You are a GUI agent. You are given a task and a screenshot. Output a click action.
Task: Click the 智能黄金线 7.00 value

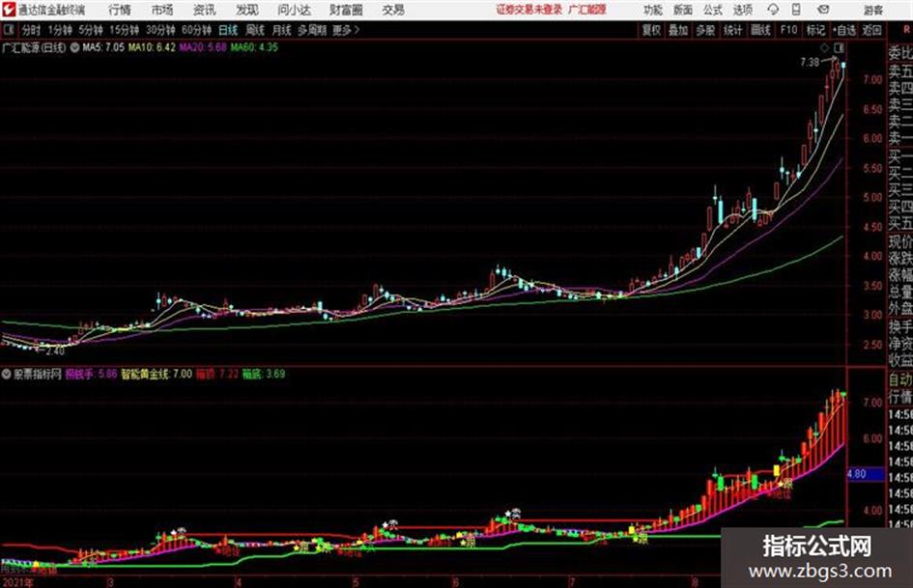click(x=157, y=374)
